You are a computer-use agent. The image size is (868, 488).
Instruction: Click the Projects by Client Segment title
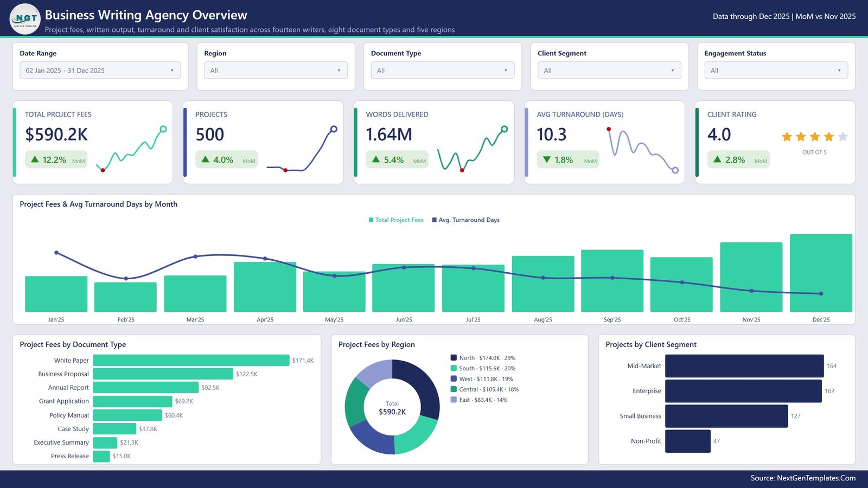(x=651, y=345)
